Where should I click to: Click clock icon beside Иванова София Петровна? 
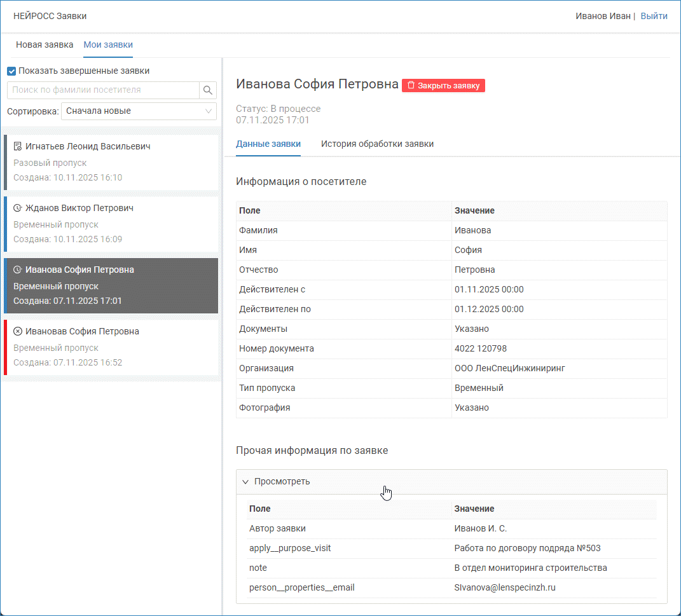coord(18,270)
